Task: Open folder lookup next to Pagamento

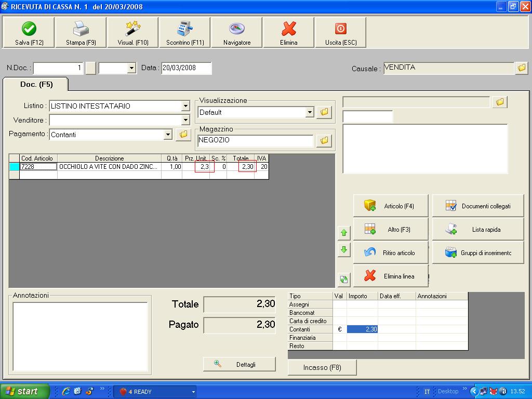Action: (183, 135)
